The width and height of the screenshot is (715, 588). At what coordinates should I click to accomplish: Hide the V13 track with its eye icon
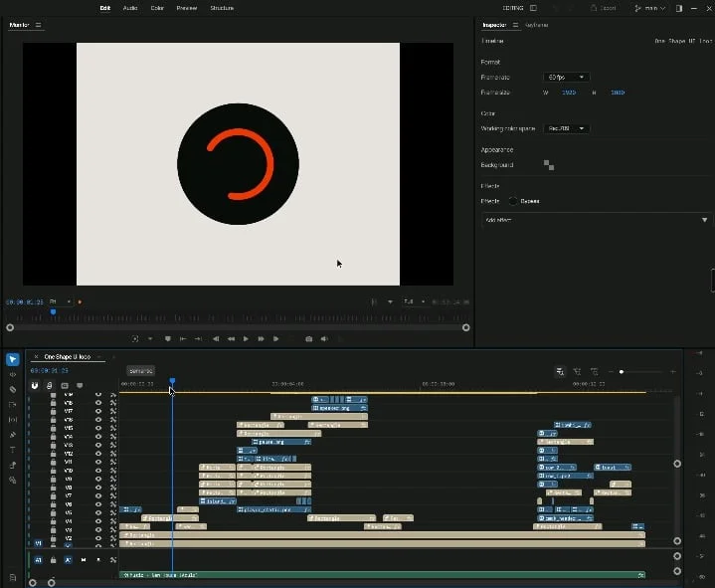coord(98,445)
